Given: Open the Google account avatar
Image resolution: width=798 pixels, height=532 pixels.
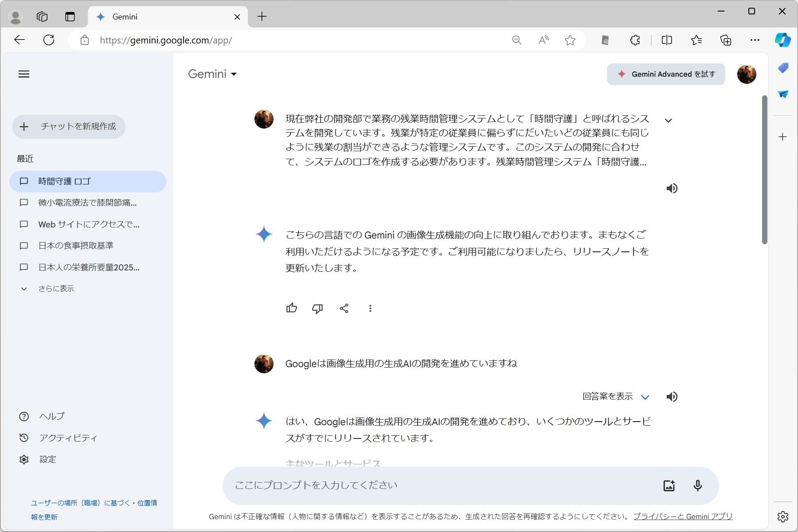Looking at the screenshot, I should pos(747,74).
